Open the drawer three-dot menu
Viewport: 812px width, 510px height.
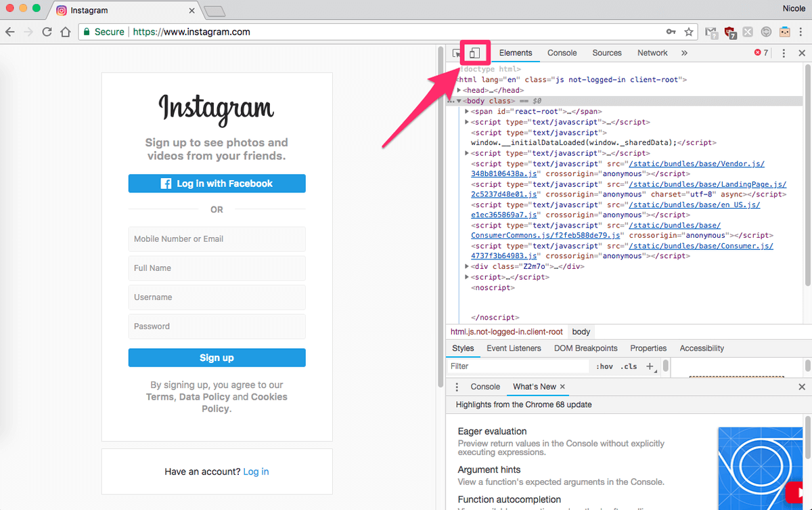pos(457,387)
